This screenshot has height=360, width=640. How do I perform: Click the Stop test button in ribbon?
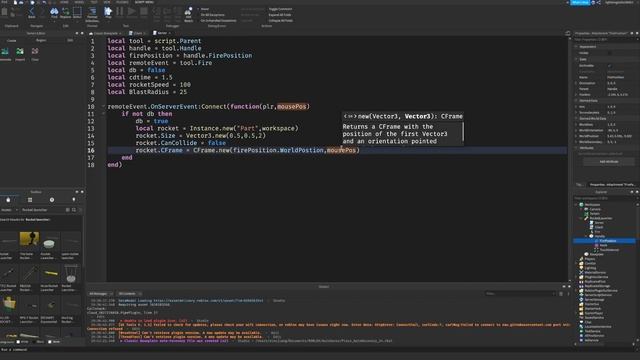(x=144, y=12)
